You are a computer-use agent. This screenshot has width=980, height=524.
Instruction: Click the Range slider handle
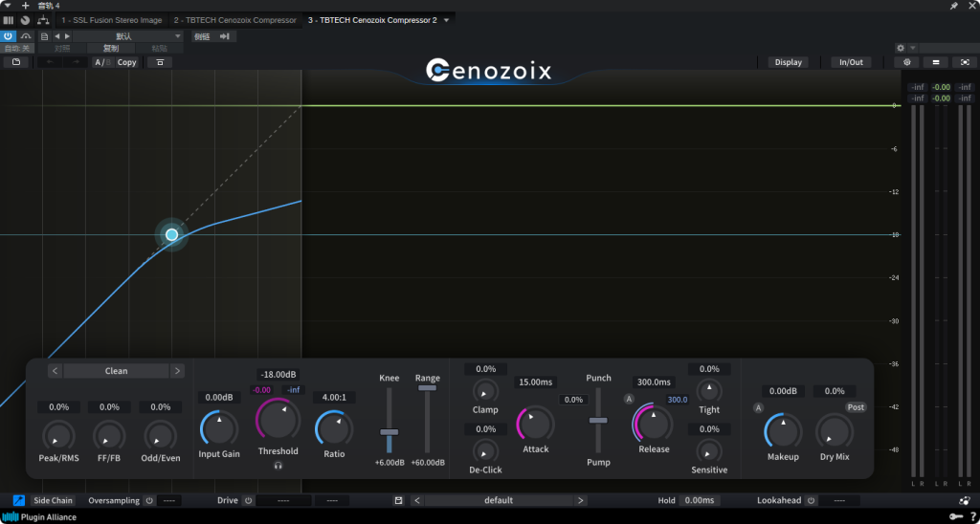click(428, 388)
